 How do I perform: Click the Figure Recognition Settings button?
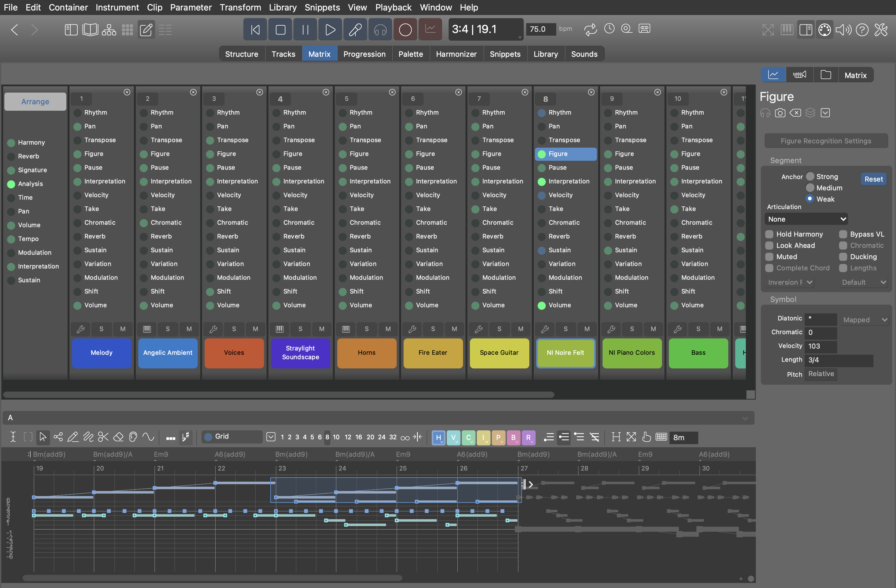(826, 141)
